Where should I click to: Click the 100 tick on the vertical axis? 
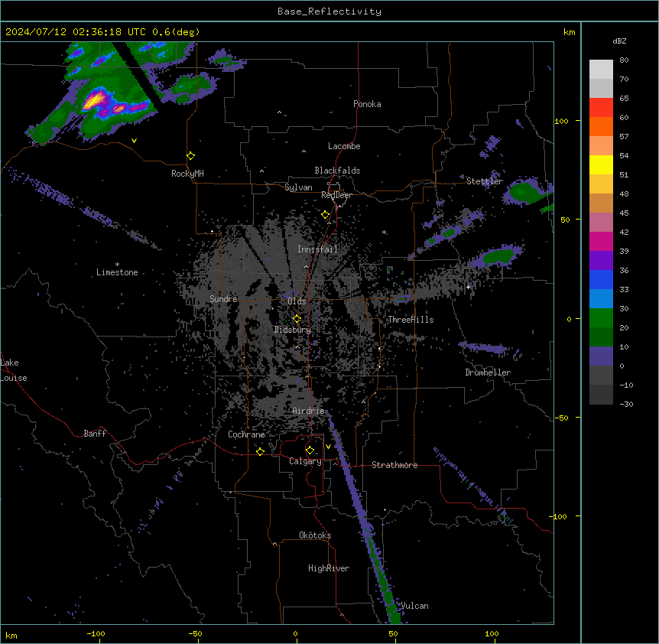[x=561, y=121]
